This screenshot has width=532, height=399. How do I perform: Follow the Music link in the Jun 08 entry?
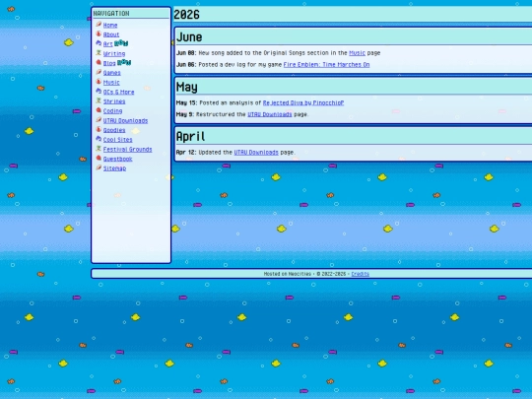(x=357, y=53)
